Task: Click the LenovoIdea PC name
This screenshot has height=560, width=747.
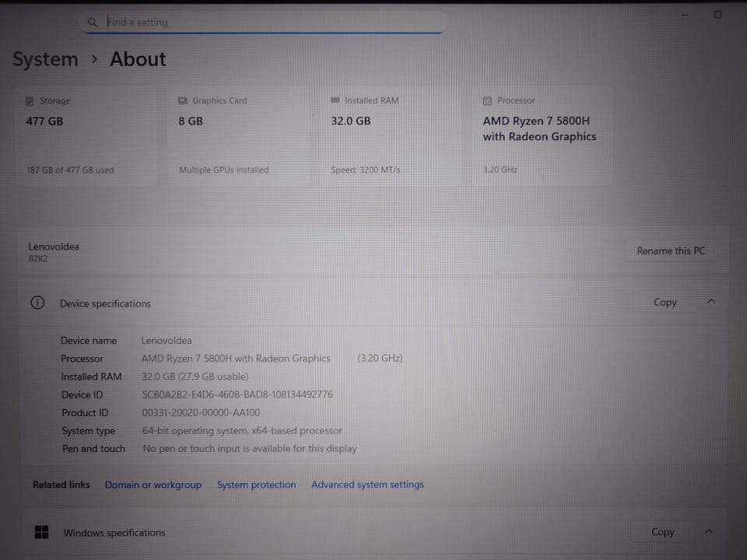Action: coord(54,247)
